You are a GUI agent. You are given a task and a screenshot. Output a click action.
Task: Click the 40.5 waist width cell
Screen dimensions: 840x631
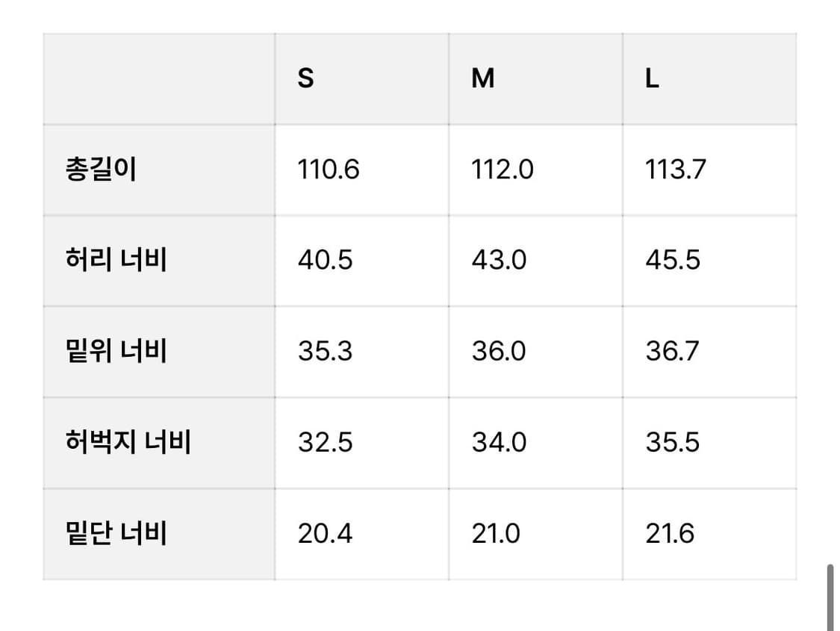coord(326,261)
